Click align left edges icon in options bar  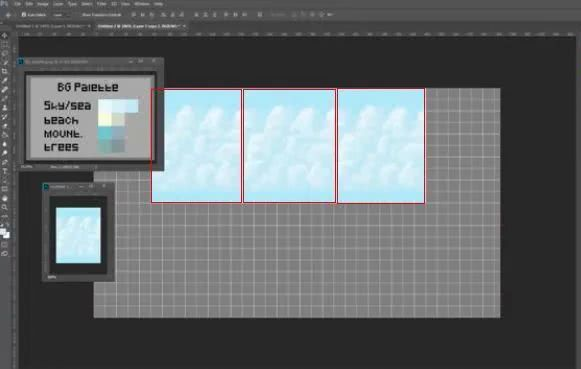[163, 15]
